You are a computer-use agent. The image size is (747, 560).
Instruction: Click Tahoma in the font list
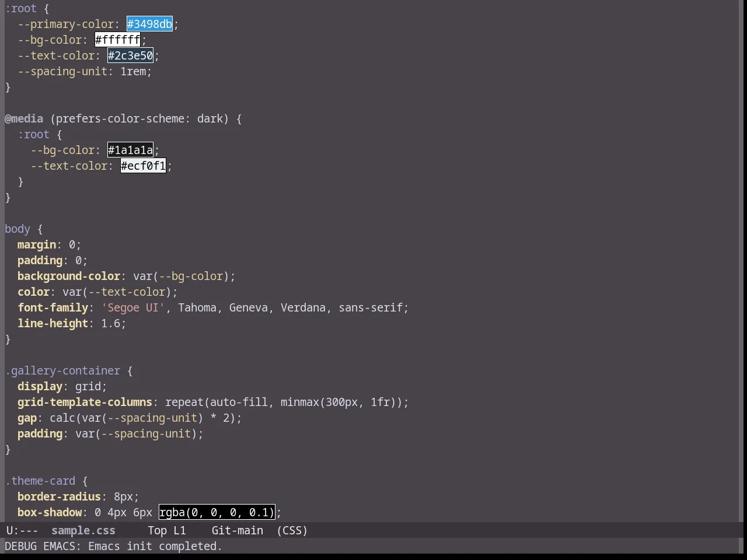click(197, 307)
